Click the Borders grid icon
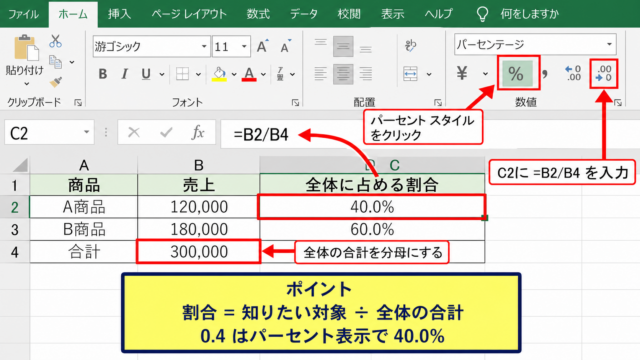The image size is (640, 360). pyautogui.click(x=182, y=74)
